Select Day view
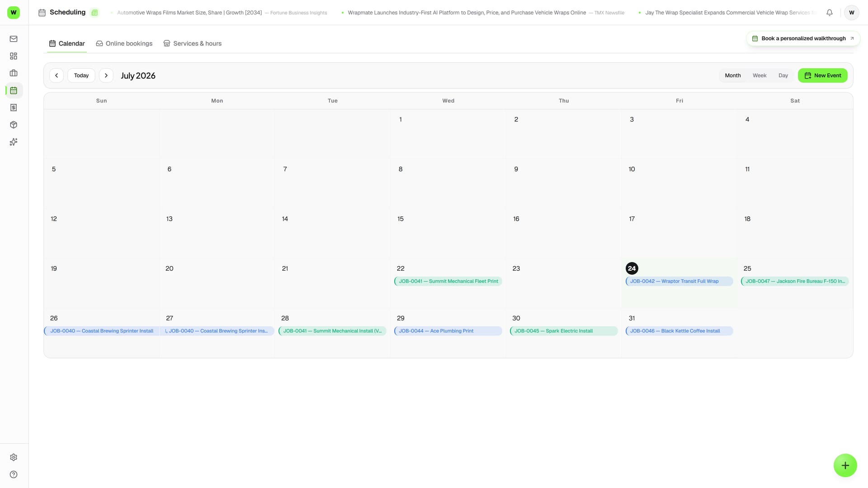The image size is (868, 488). (x=783, y=75)
